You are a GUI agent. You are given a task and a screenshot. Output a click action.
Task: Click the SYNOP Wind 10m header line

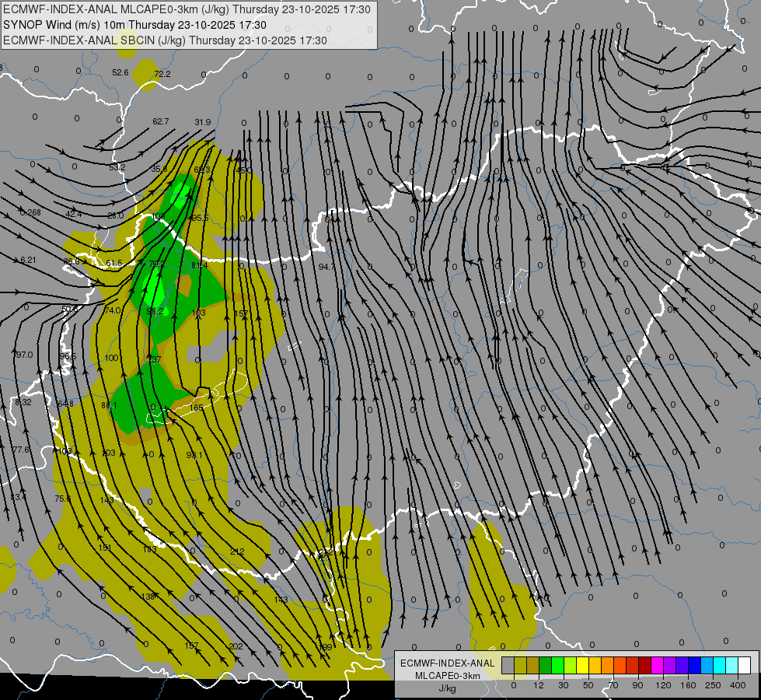pos(135,25)
